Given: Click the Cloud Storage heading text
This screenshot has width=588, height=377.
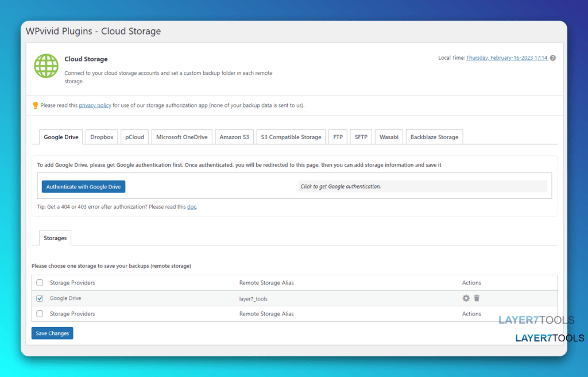Looking at the screenshot, I should coord(86,59).
